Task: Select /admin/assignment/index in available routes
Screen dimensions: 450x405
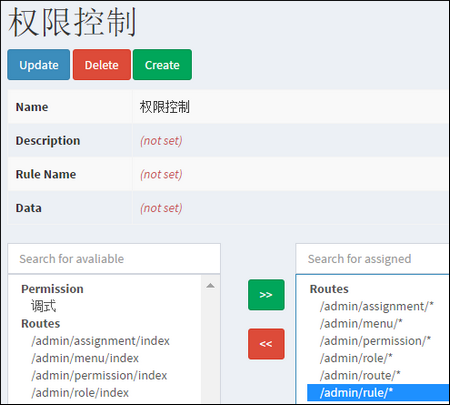Action: click(100, 341)
